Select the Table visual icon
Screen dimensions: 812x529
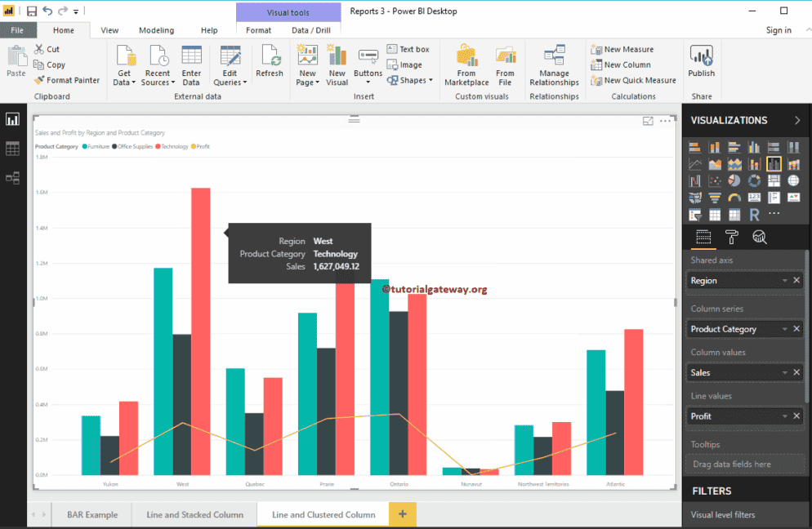[x=715, y=214]
